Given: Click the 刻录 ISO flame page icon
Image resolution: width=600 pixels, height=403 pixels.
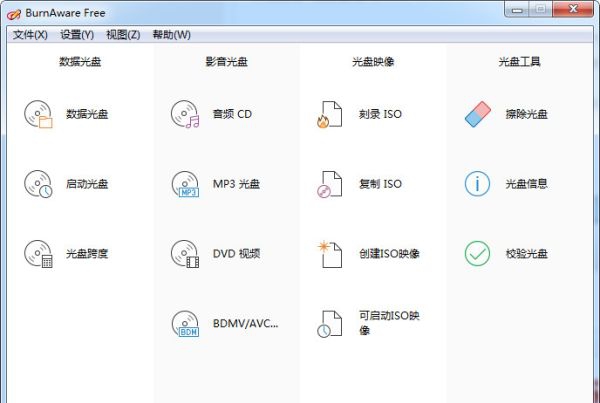Looking at the screenshot, I should point(329,114).
